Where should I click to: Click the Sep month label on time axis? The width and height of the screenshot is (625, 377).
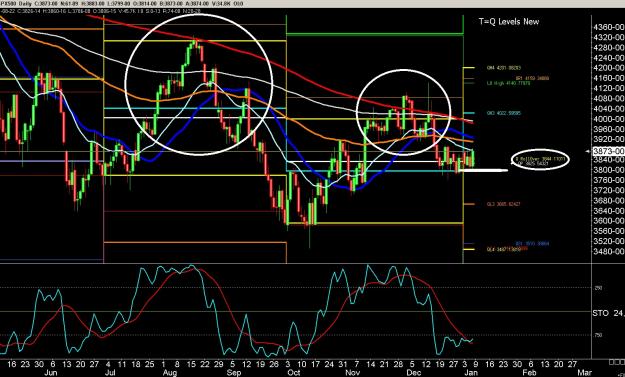point(234,373)
